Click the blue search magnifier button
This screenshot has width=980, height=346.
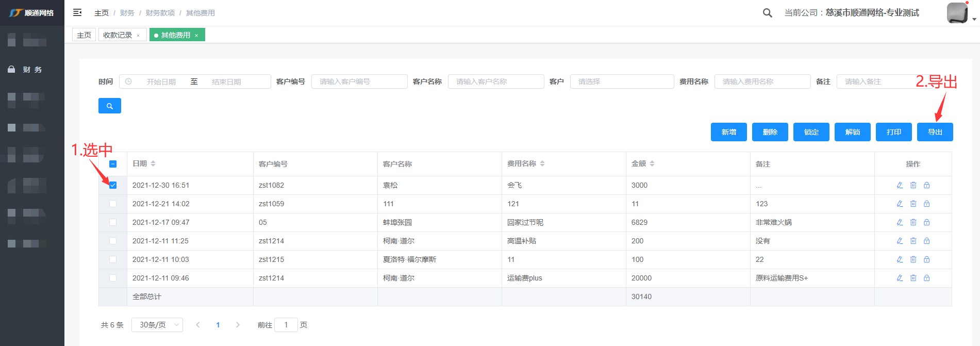tap(109, 106)
